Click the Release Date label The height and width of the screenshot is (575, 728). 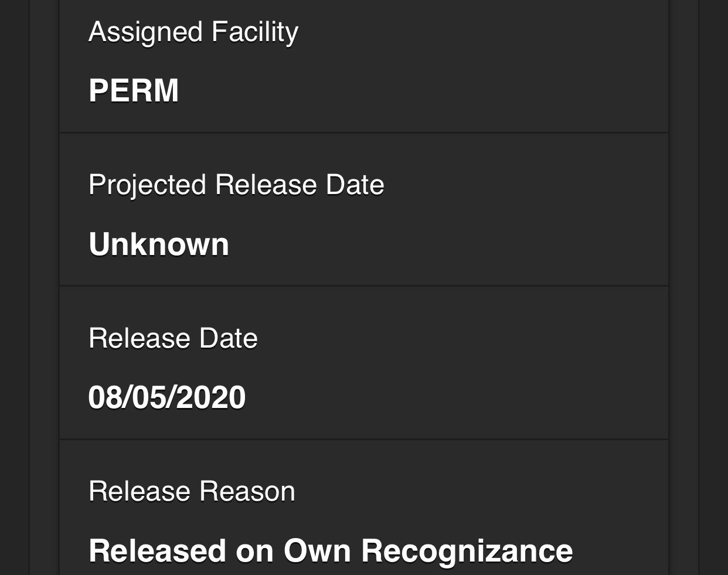pos(173,339)
